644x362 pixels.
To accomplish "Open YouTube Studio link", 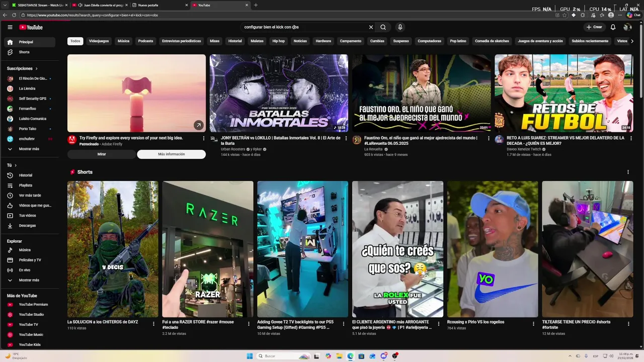I will point(31,315).
